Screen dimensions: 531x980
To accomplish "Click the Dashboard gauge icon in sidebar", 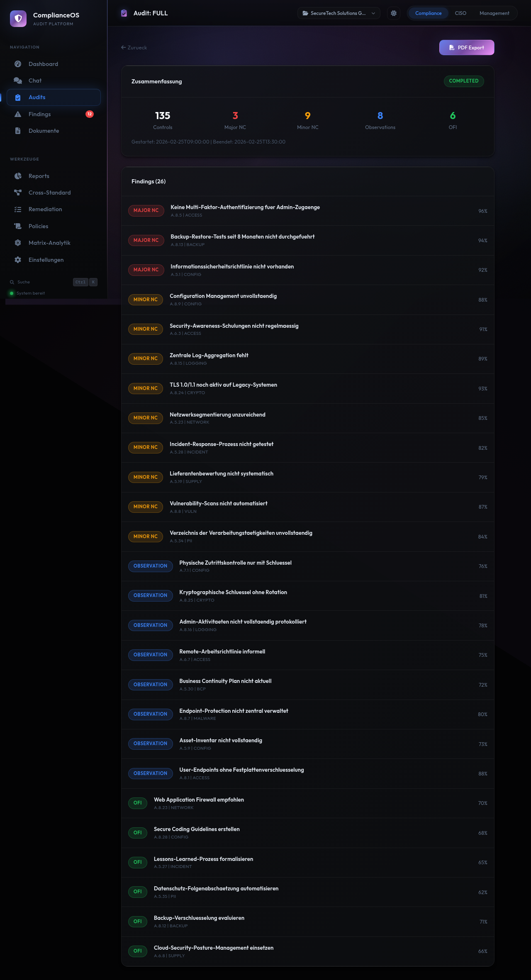I will pyautogui.click(x=18, y=64).
